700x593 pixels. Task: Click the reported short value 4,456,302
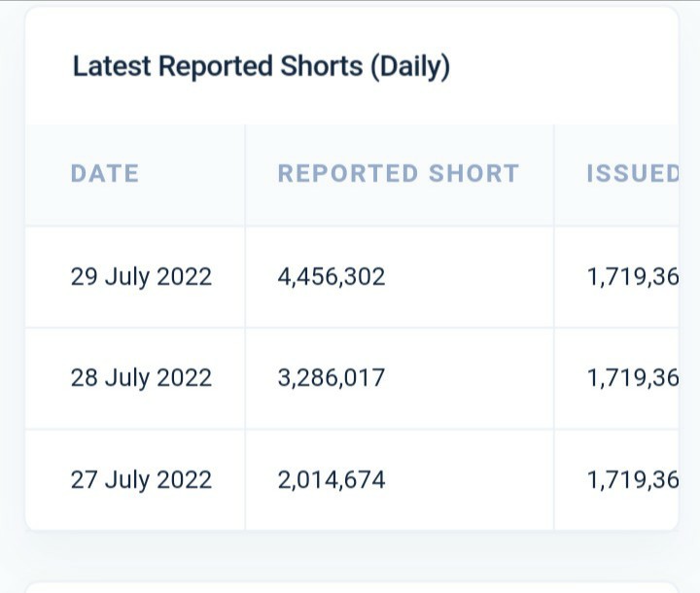click(332, 277)
